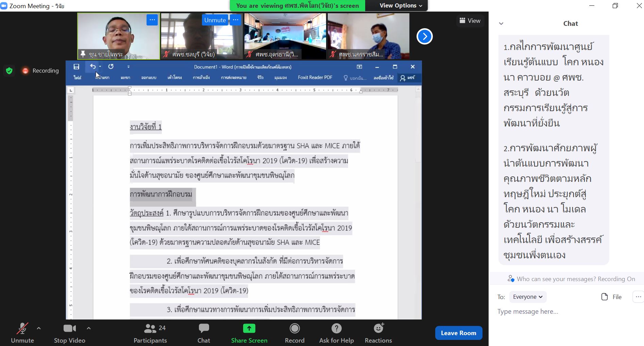Open View Options dropdown
644x346 pixels.
coord(401,5)
